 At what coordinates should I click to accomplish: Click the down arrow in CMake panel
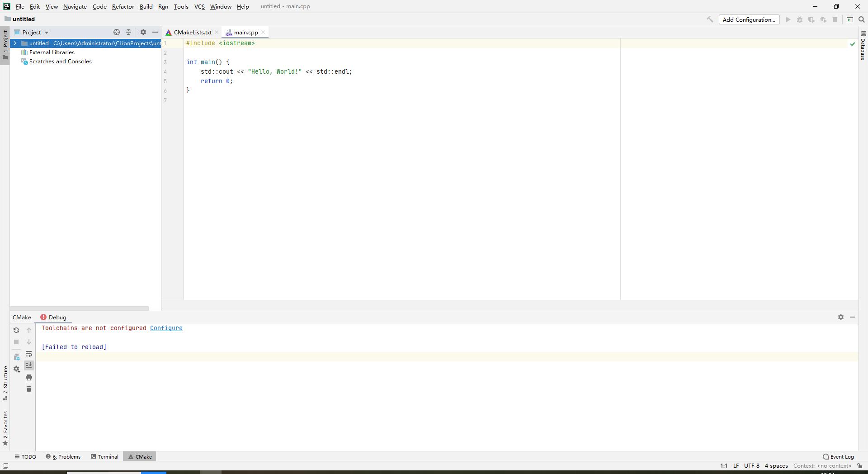(x=29, y=342)
